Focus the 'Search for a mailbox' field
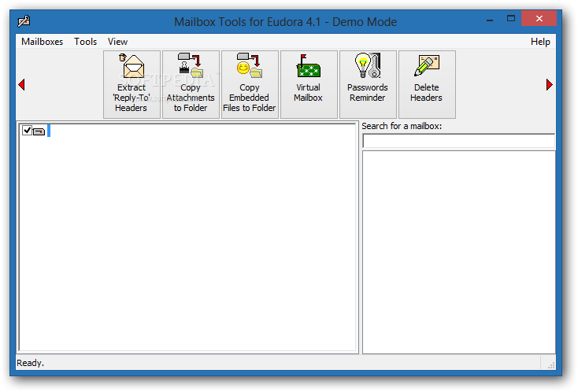Screen dimensions: 578x392 458,141
